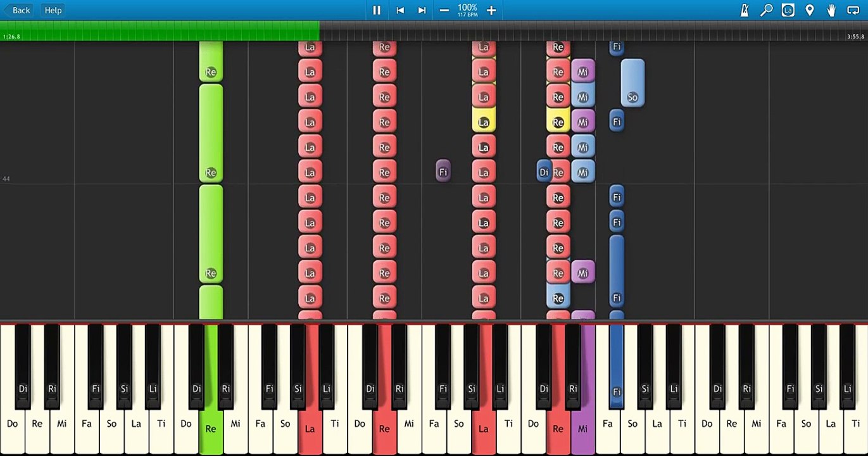Seek within the green song progress bar
The image size is (868, 456).
click(x=160, y=31)
